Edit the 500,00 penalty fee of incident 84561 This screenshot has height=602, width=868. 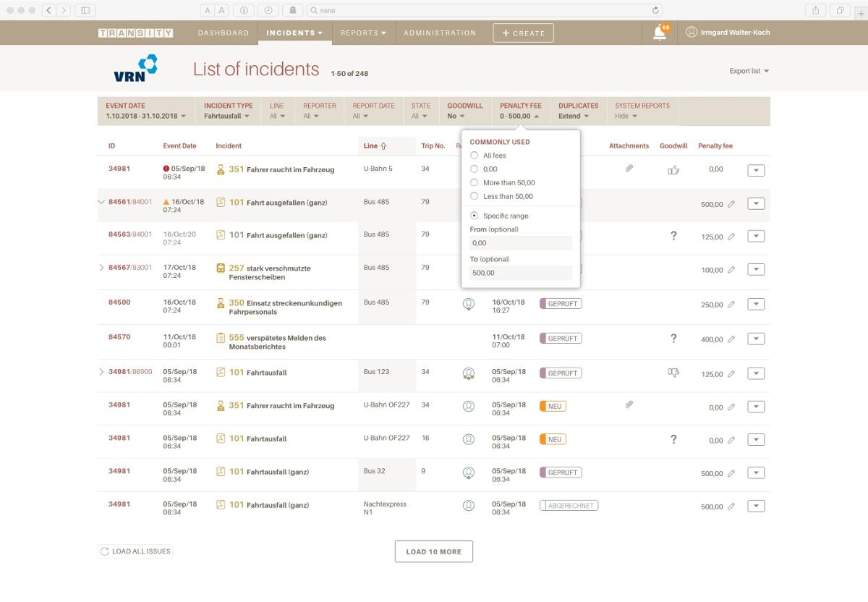[731, 205]
